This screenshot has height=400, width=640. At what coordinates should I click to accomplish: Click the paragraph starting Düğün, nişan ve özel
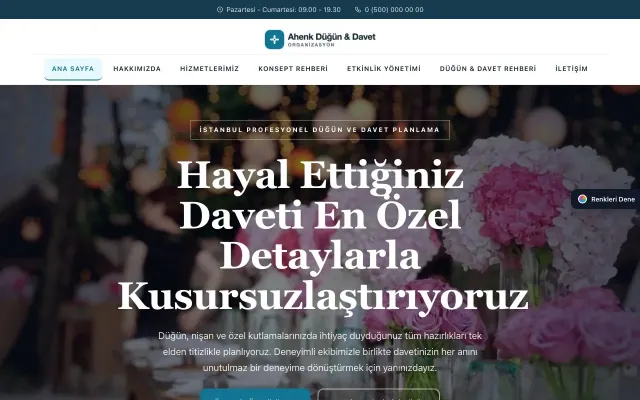point(320,352)
